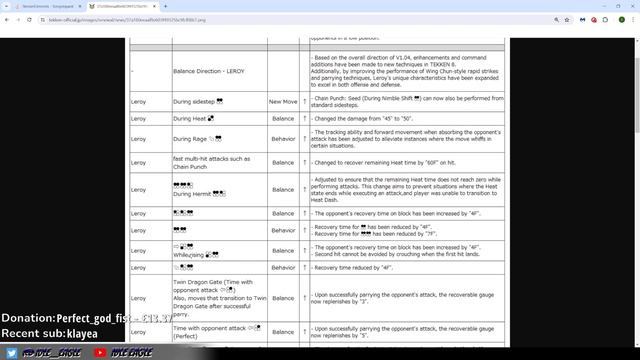
Task: Select the 'New Move' category cell
Action: click(283, 102)
